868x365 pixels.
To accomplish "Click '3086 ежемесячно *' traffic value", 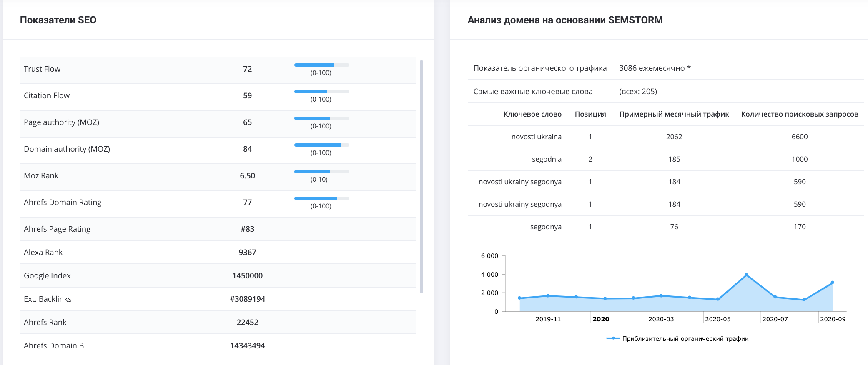I will tap(655, 68).
